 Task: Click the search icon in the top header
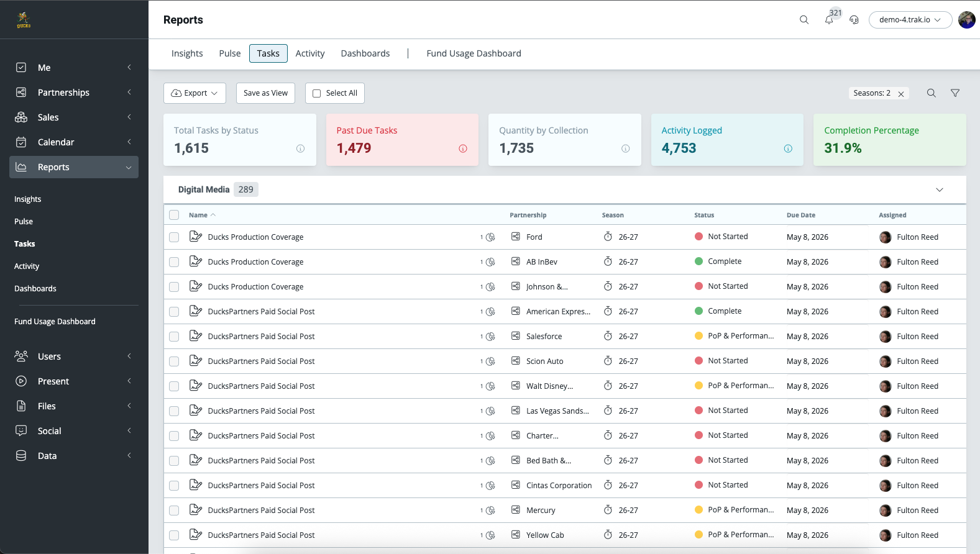[x=804, y=20]
